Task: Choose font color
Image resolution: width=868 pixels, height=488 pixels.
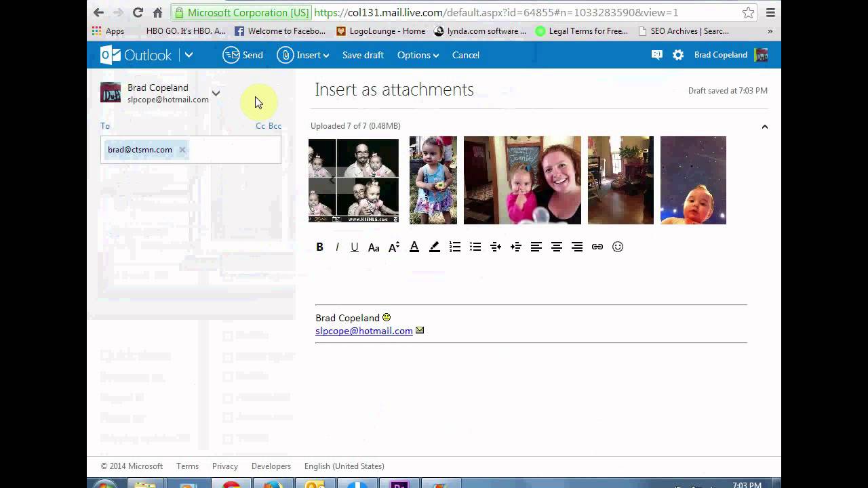Action: (x=414, y=247)
